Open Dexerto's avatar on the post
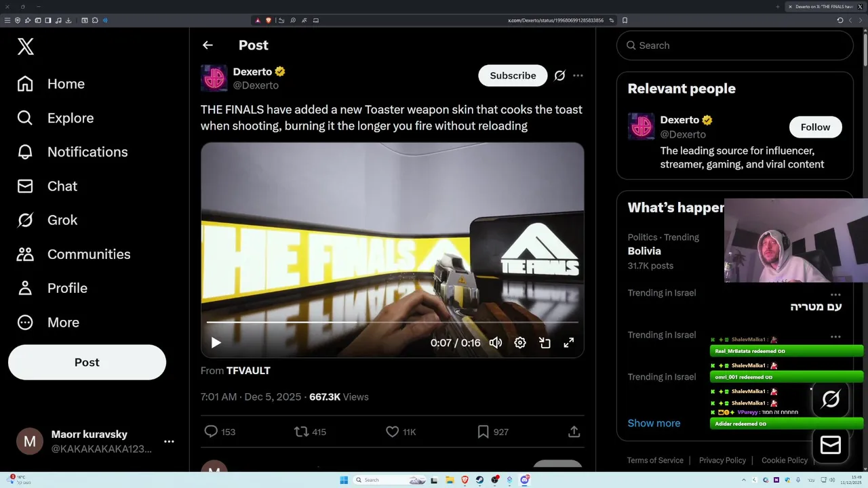The height and width of the screenshot is (488, 868). [x=214, y=78]
